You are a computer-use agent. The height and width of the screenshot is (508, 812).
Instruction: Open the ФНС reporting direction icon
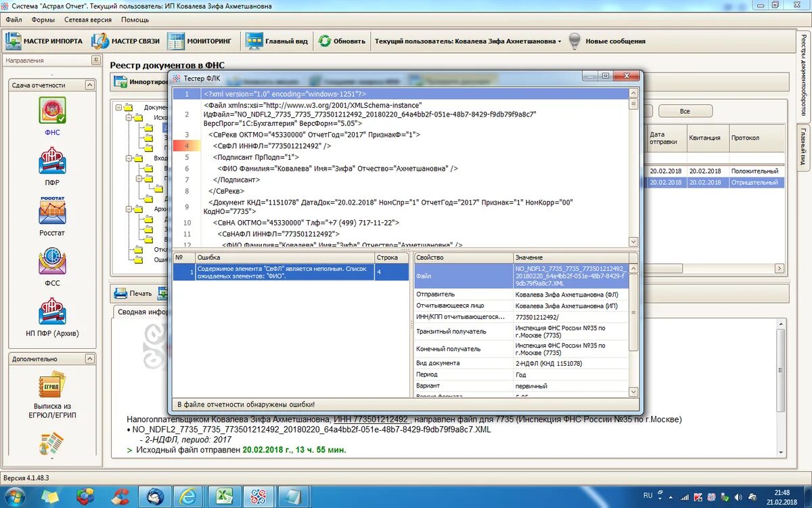point(52,111)
